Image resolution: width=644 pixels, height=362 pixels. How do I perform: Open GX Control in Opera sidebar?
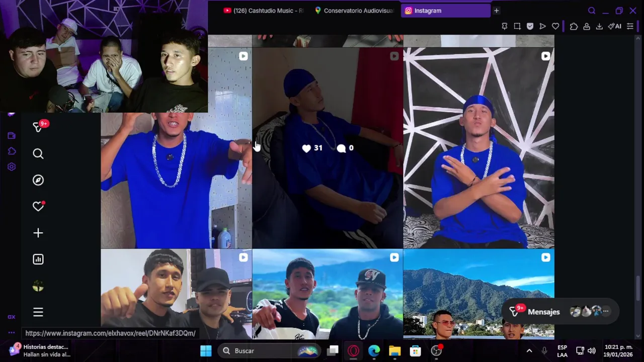tap(12, 317)
